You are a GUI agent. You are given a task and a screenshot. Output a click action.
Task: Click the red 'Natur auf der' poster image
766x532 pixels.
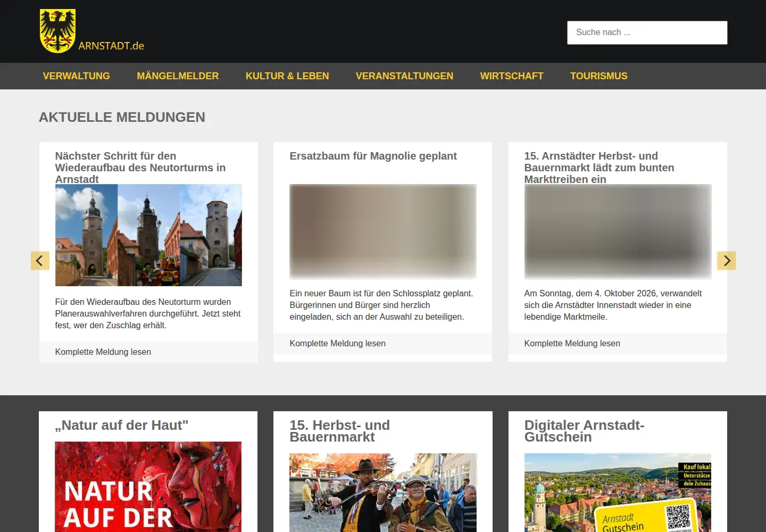(148, 487)
